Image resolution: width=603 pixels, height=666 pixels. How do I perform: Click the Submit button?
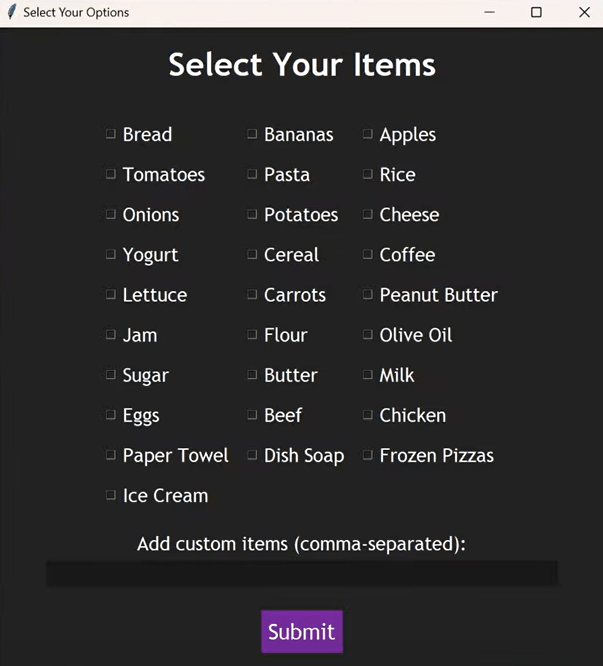click(301, 632)
